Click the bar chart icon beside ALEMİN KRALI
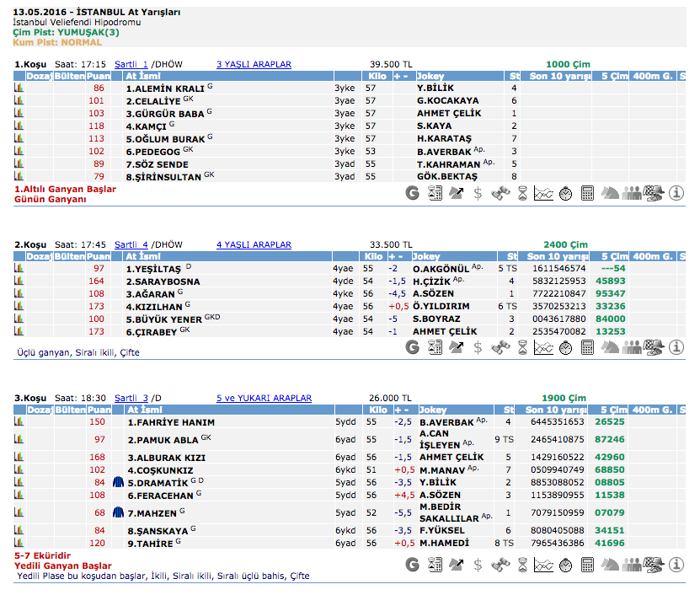 pos(19,88)
